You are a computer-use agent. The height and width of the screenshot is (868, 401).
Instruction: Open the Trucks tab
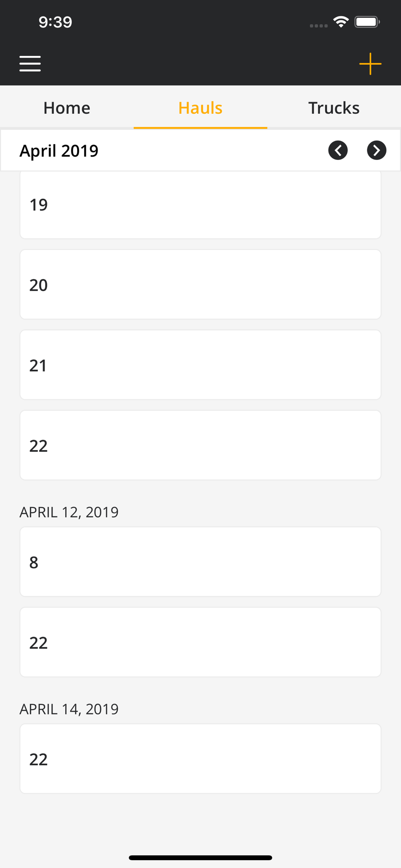(334, 108)
